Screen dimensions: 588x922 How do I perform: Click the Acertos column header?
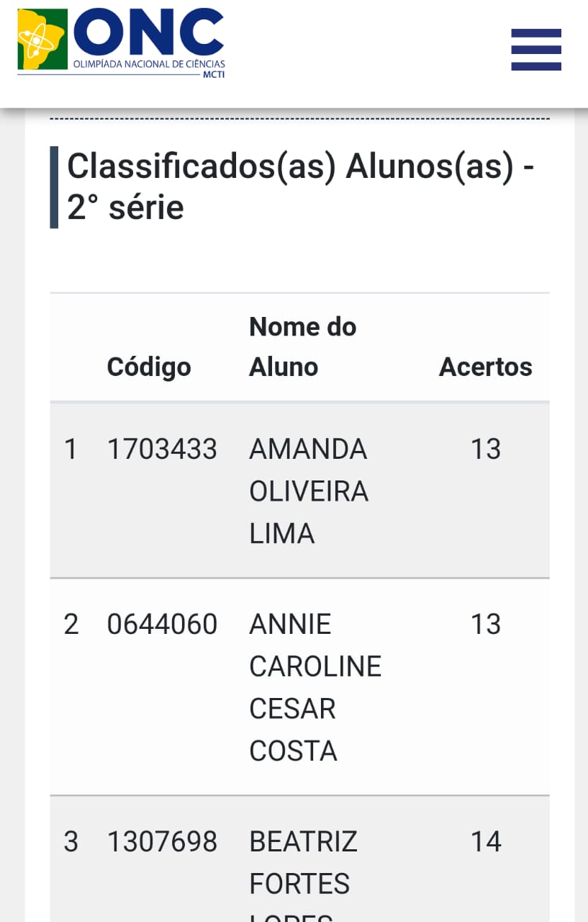[x=486, y=367]
